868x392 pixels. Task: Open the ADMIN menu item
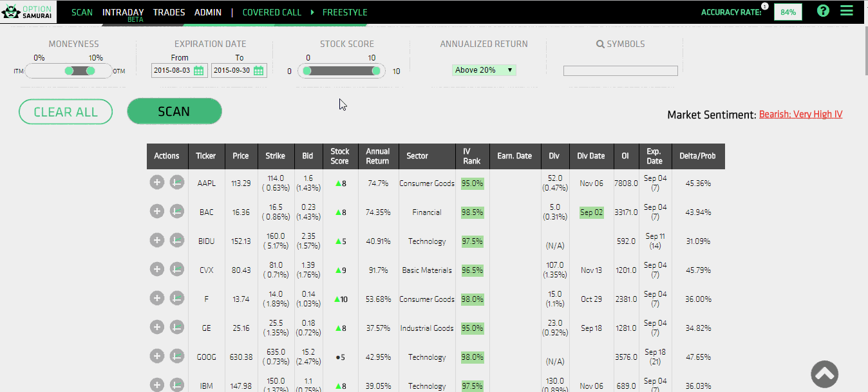[x=208, y=12]
